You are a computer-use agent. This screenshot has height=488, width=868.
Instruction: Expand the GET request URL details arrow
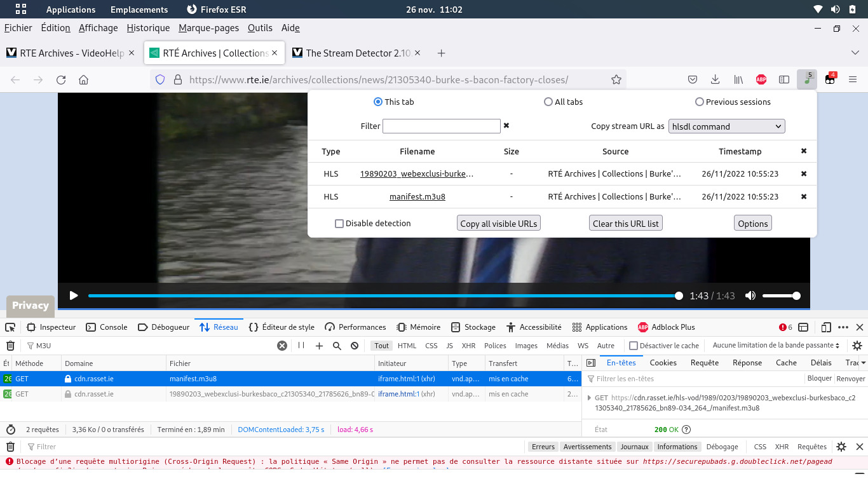tap(588, 398)
